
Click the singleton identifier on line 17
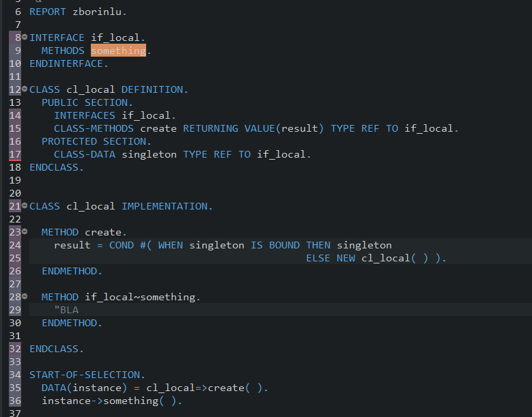click(x=150, y=155)
